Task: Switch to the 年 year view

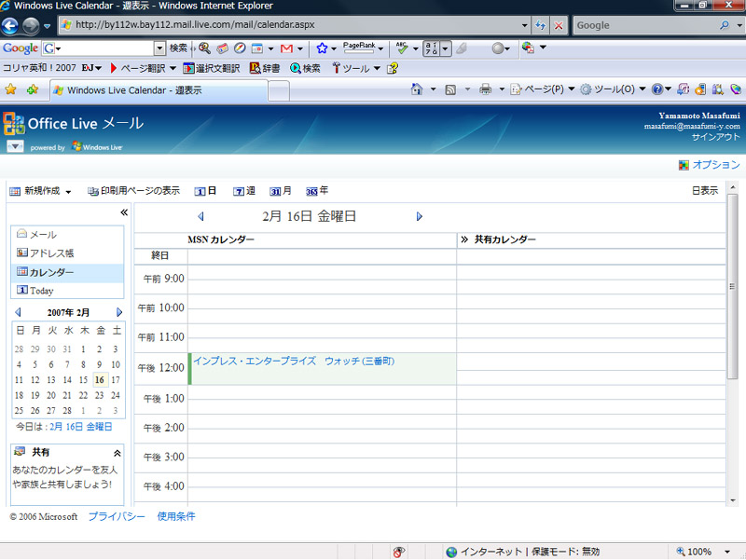Action: pyautogui.click(x=317, y=191)
